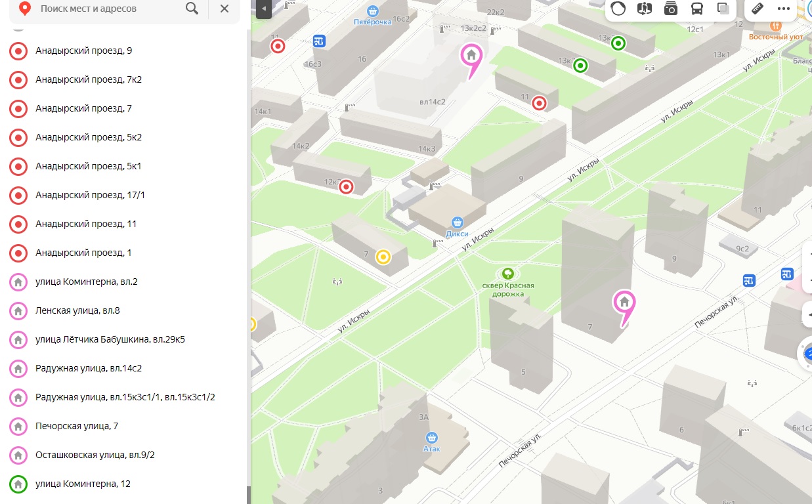Toggle the traffic layer
The width and height of the screenshot is (812, 504).
tap(618, 9)
